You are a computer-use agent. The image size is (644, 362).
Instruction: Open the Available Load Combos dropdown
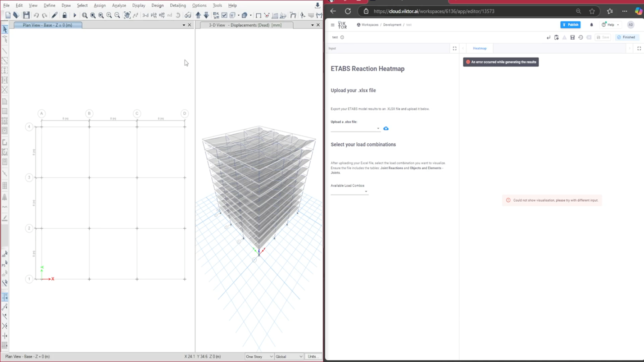click(x=349, y=192)
